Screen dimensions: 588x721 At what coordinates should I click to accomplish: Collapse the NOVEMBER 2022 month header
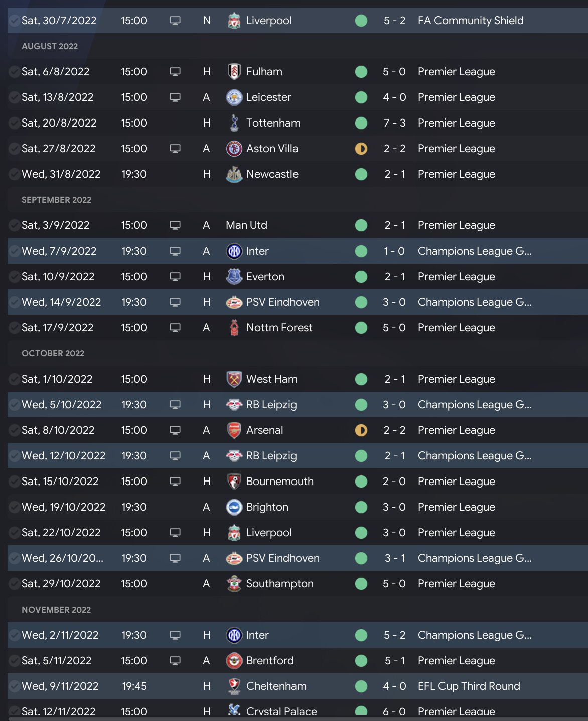(x=56, y=610)
